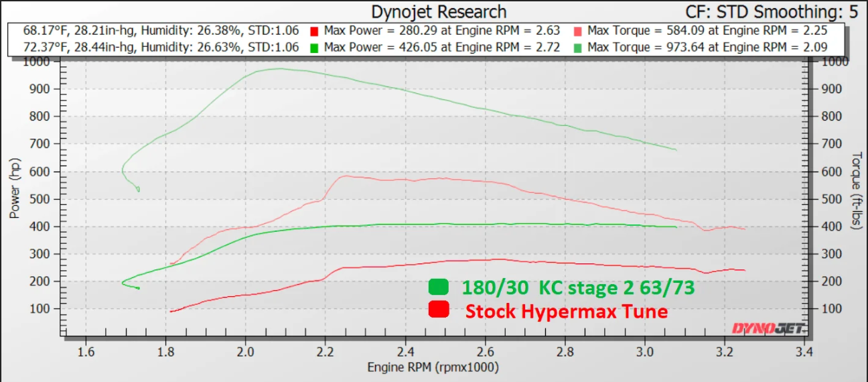Click the 3.4 tick on RPM axis
The height and width of the screenshot is (382, 868).
click(x=804, y=351)
